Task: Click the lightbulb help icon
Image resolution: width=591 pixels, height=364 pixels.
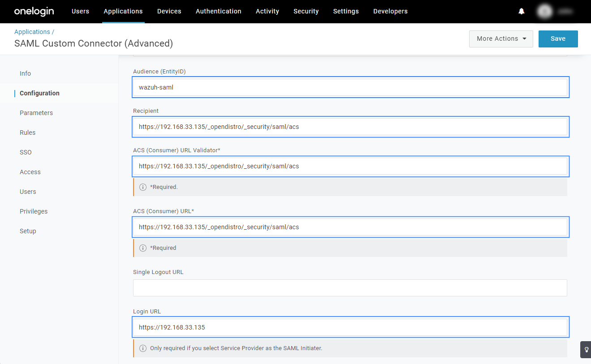Action: coord(586,350)
